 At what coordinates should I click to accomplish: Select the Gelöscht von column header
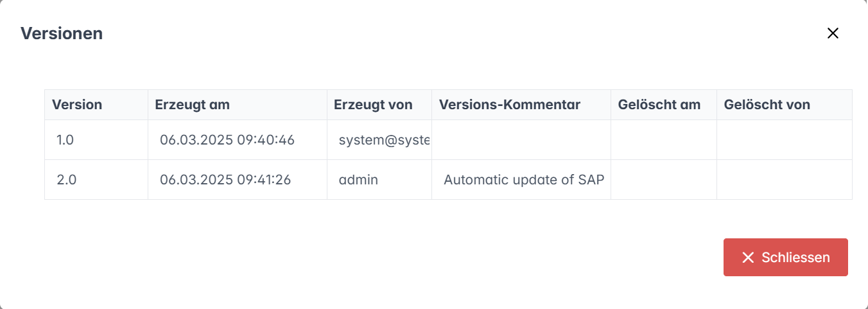click(x=767, y=105)
